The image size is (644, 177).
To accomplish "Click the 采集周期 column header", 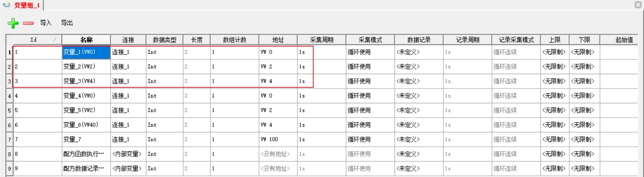I will click(322, 40).
